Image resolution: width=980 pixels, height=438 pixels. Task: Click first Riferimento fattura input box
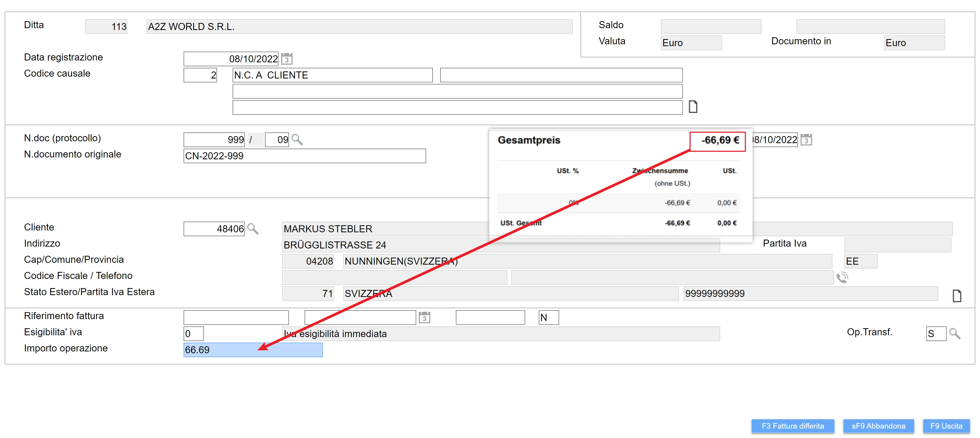pos(236,318)
